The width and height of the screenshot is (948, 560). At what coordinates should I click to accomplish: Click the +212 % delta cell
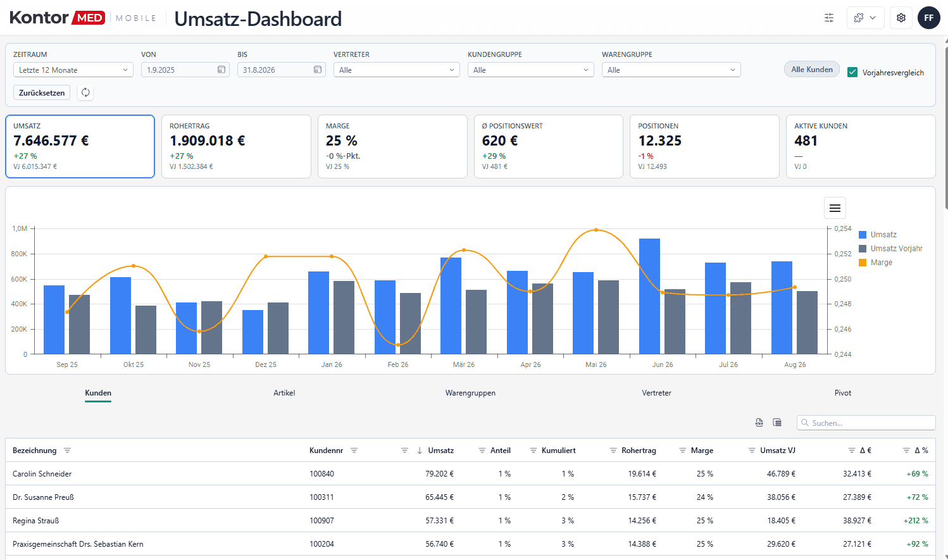pos(916,521)
